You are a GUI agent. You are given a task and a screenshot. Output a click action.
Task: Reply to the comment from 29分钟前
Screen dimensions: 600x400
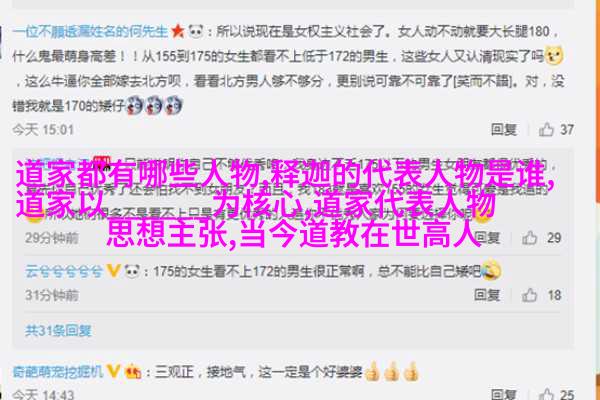(487, 238)
